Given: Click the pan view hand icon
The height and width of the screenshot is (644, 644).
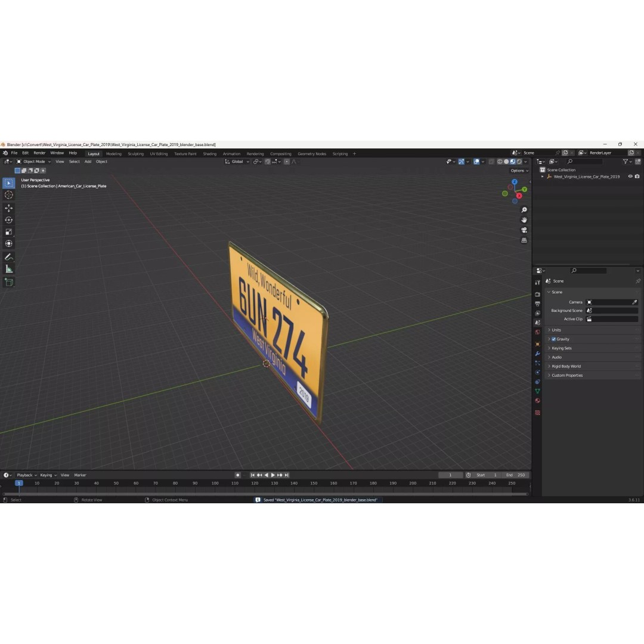Looking at the screenshot, I should [x=524, y=220].
